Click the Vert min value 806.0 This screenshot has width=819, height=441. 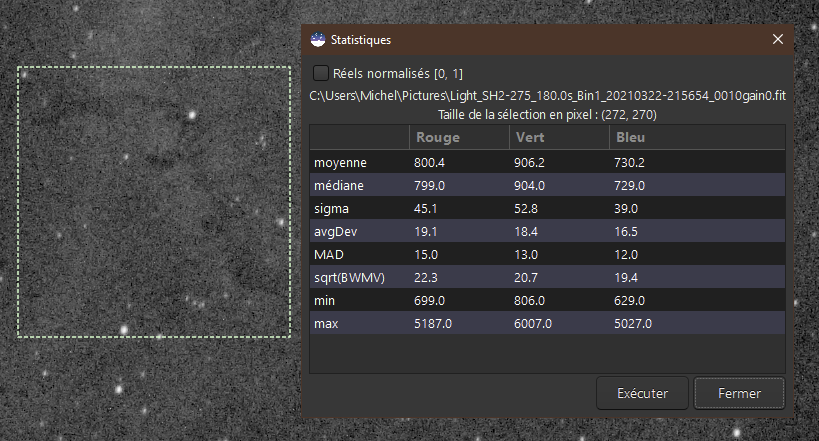click(529, 300)
